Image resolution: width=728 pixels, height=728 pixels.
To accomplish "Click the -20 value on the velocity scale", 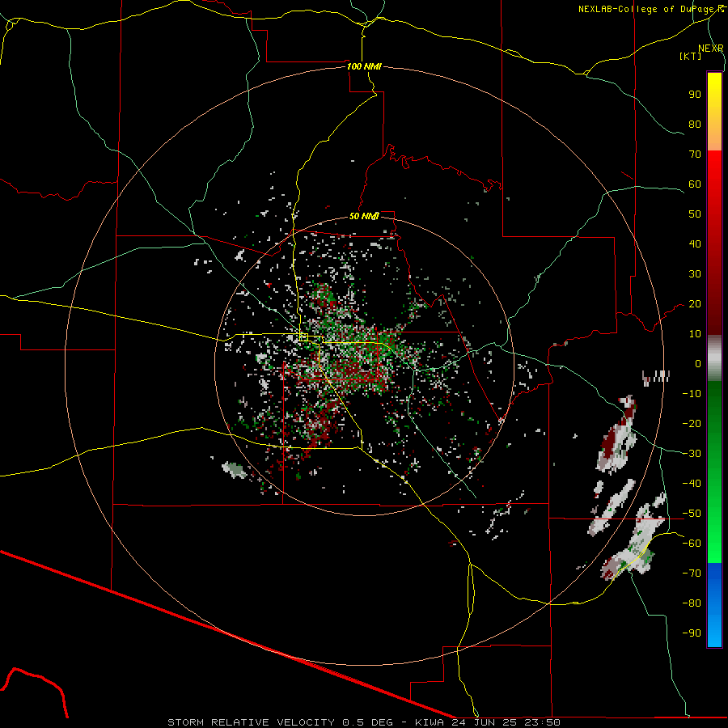I will click(692, 424).
